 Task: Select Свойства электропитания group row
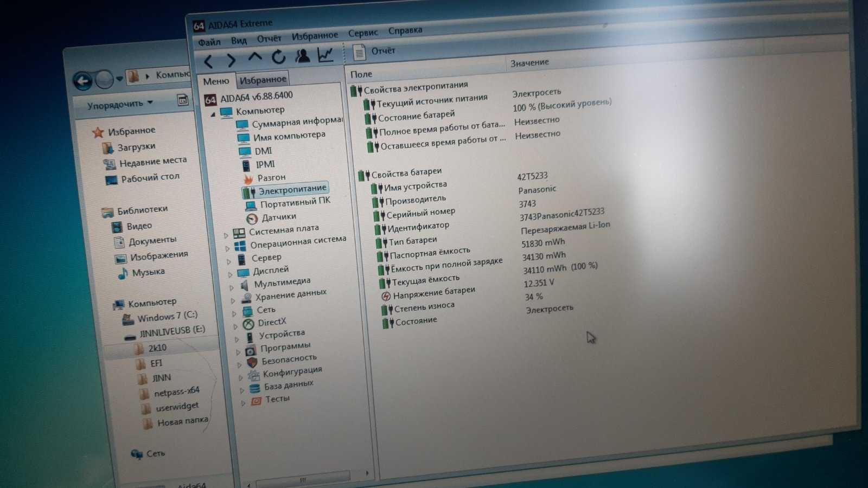pyautogui.click(x=410, y=88)
